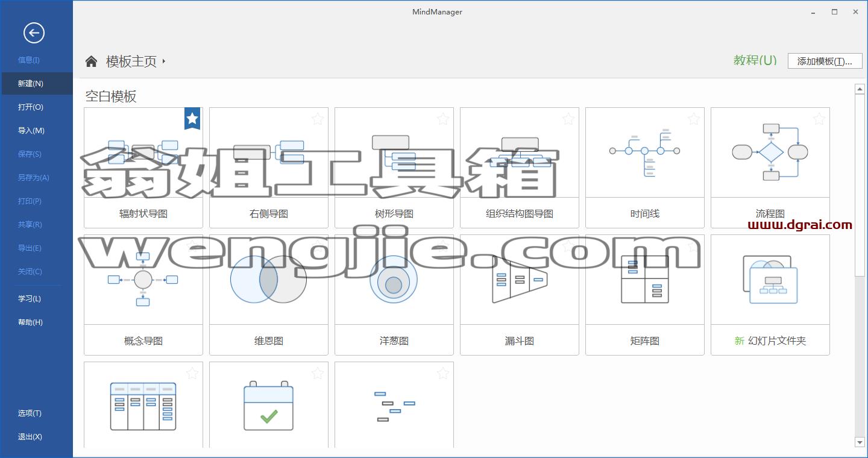The width and height of the screenshot is (868, 458).
Task: Select the 幻灯片文件夹 slides folder template
Action: pyautogui.click(x=770, y=295)
